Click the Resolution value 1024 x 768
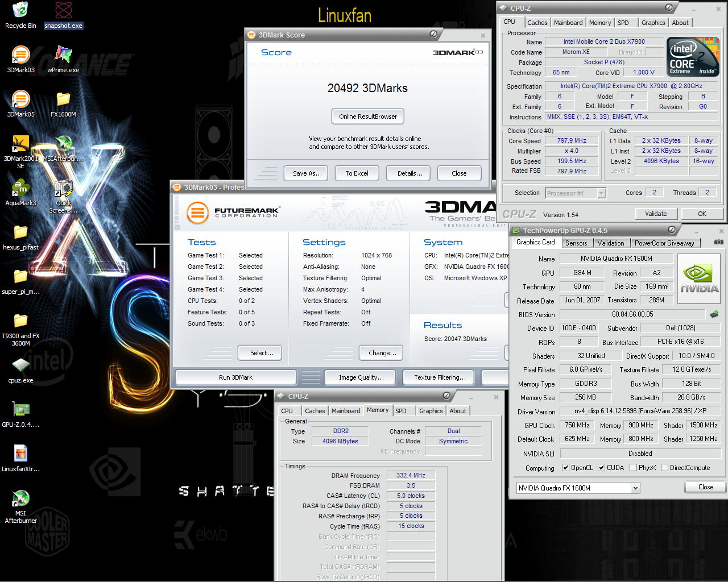728x582 pixels. 377,255
